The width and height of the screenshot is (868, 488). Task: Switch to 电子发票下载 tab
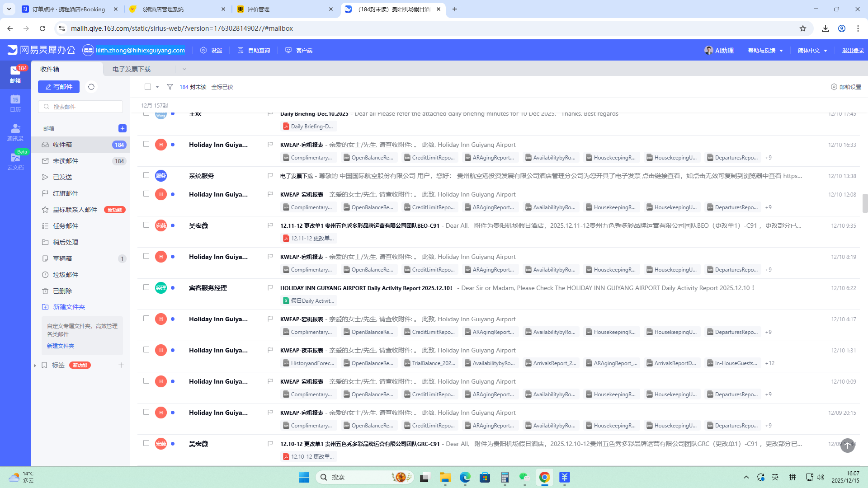click(132, 69)
